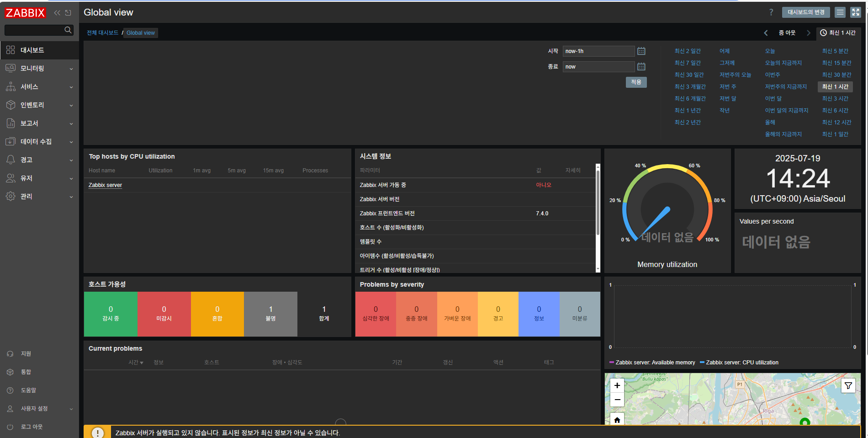The image size is (868, 438).
Task: Open the Zabbix server host link
Action: coord(105,185)
